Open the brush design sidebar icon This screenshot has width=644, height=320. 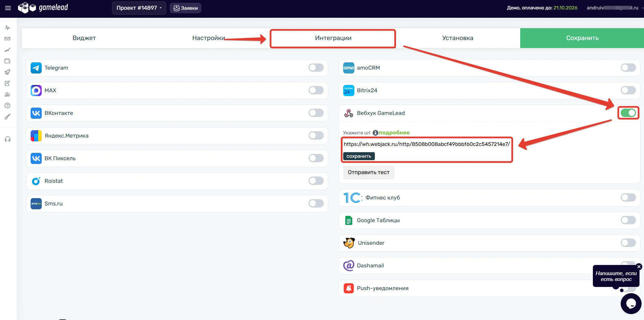click(x=7, y=117)
